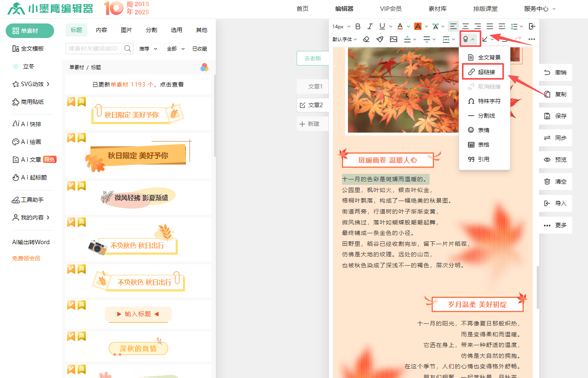Toggle bold formatting in the toolbar
588x378 pixels.
click(358, 27)
